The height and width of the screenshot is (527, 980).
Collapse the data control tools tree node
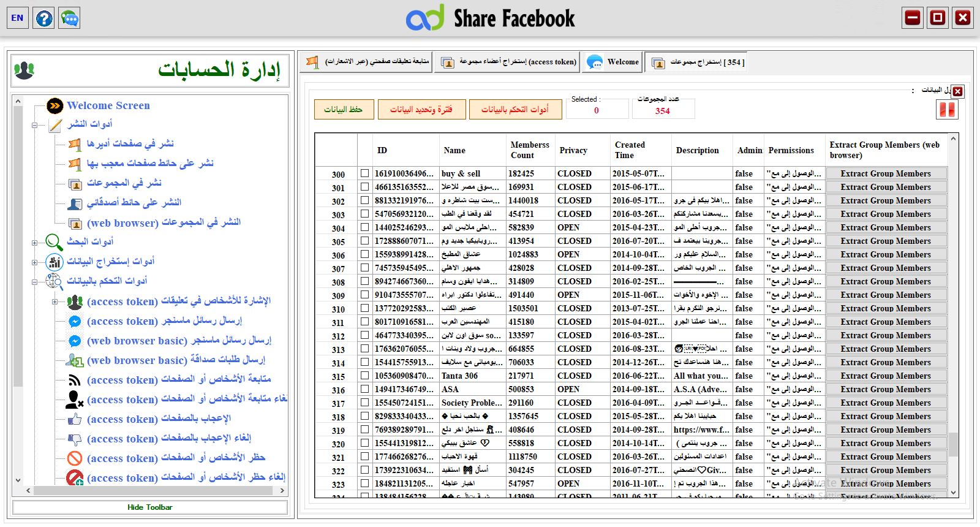click(x=35, y=282)
